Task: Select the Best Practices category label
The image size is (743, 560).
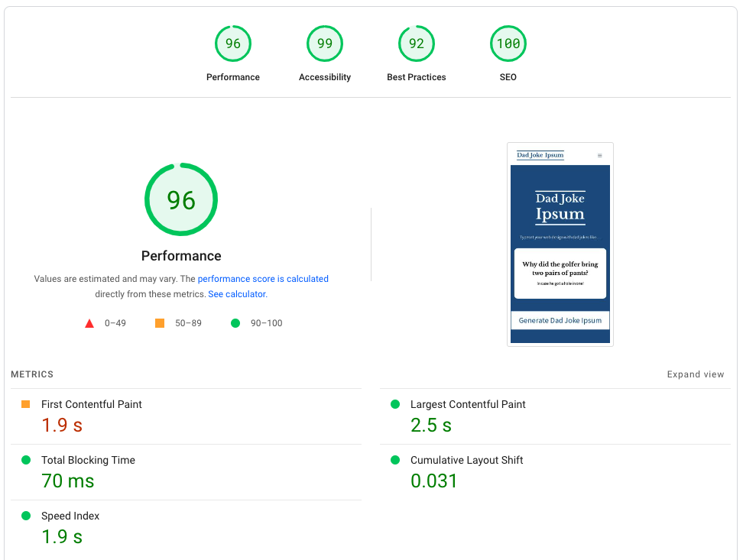Action: [417, 77]
